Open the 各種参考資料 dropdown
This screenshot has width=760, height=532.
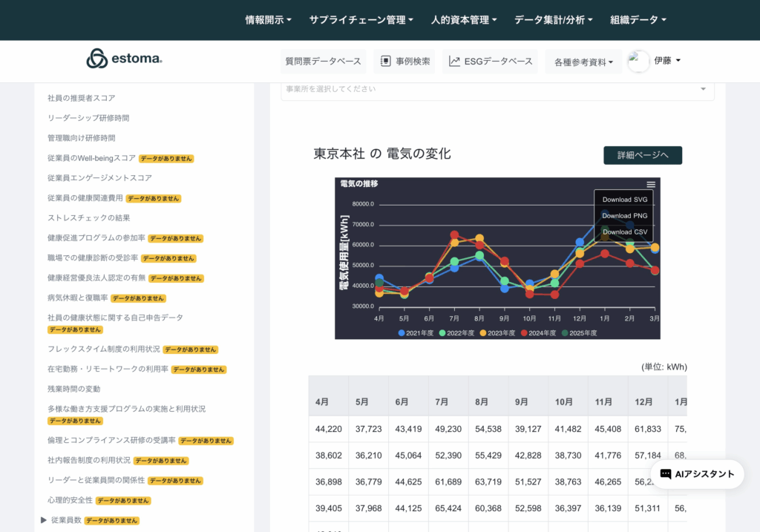tap(583, 62)
